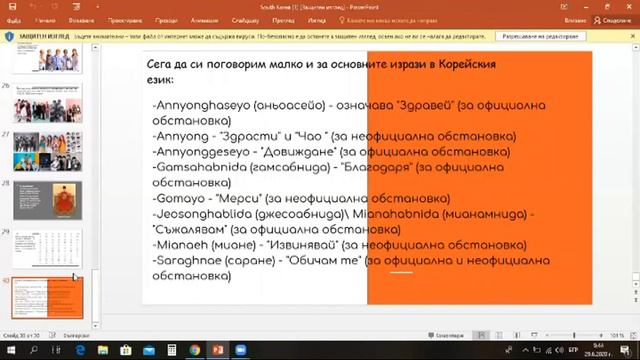Open Mail app from taskbar
This screenshot has height=360, width=640.
[149, 350]
